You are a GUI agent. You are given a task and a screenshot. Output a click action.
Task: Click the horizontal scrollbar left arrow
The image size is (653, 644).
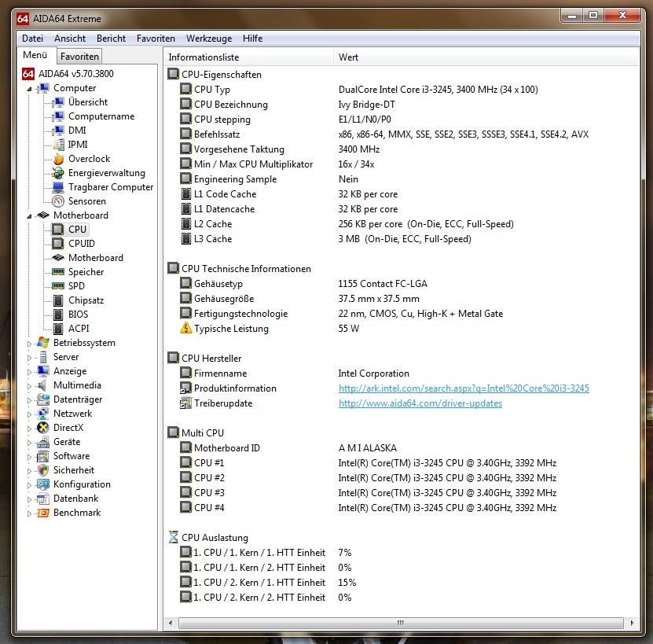(171, 623)
